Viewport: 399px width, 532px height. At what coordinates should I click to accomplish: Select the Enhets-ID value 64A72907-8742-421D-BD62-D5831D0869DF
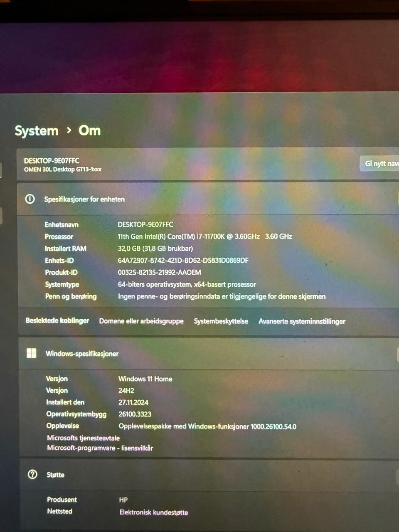[183, 261]
